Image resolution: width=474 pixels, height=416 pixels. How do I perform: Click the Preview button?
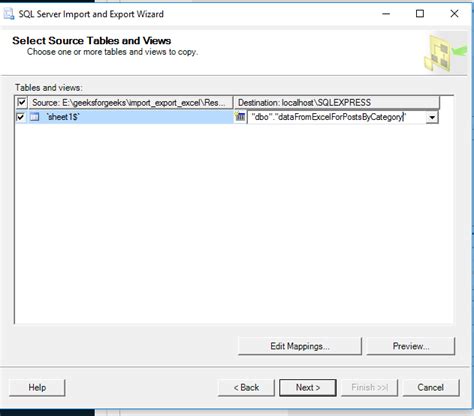411,346
